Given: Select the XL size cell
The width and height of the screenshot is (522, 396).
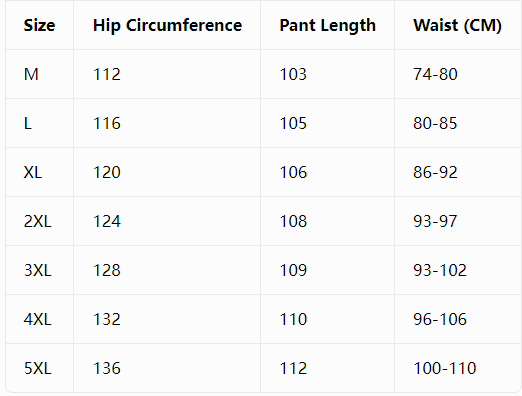Looking at the screenshot, I should click(39, 172).
